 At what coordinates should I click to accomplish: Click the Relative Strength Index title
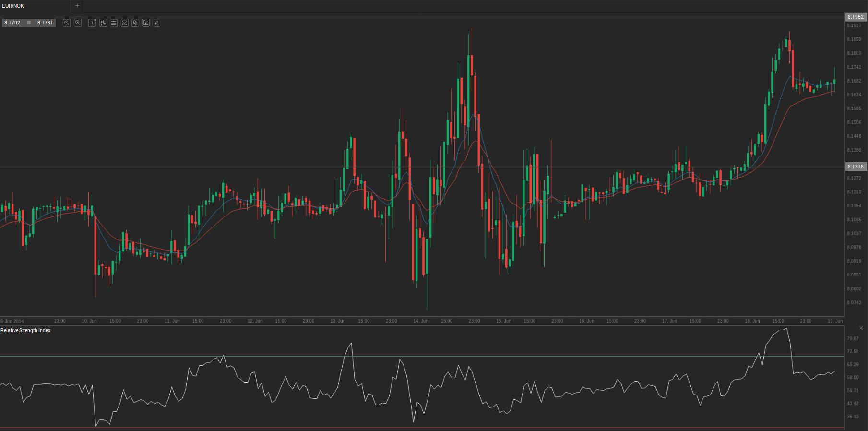coord(25,330)
